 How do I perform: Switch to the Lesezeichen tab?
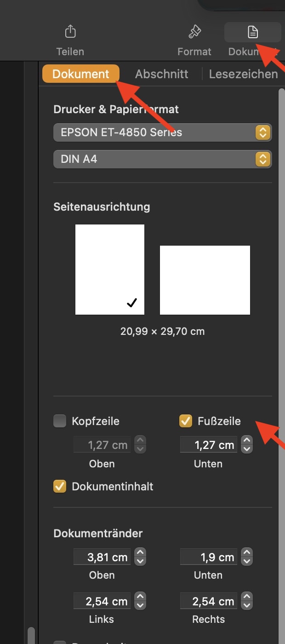(x=243, y=74)
